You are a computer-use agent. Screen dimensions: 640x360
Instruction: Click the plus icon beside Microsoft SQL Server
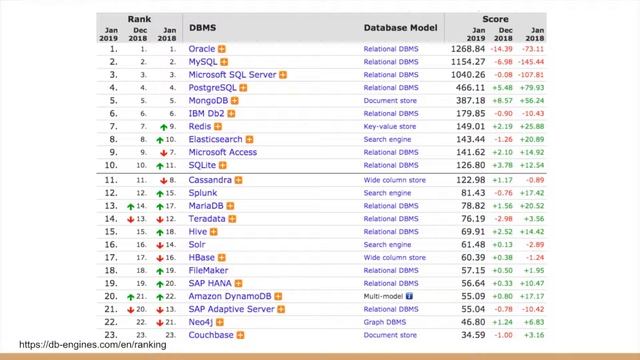[283, 75]
